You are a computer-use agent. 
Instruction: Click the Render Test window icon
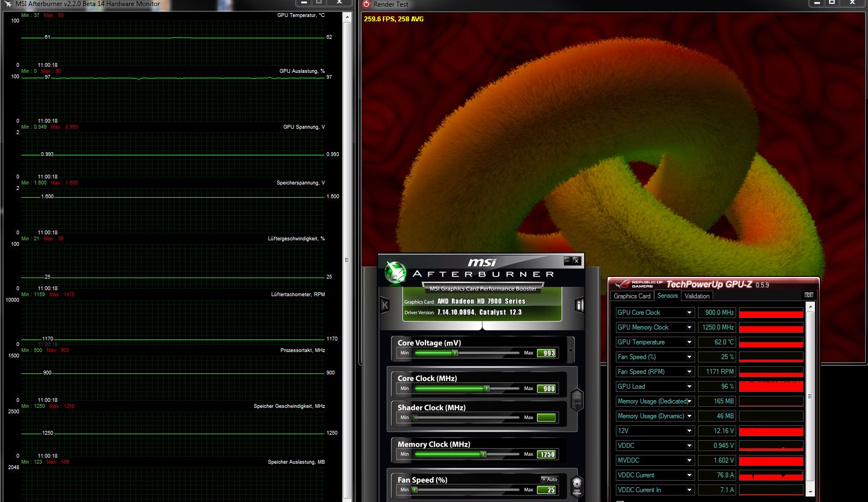click(x=366, y=4)
